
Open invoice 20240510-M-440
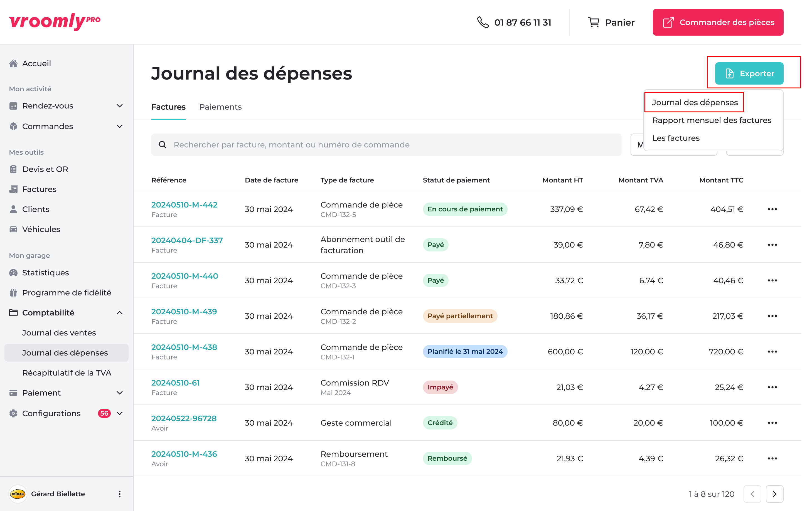click(184, 276)
